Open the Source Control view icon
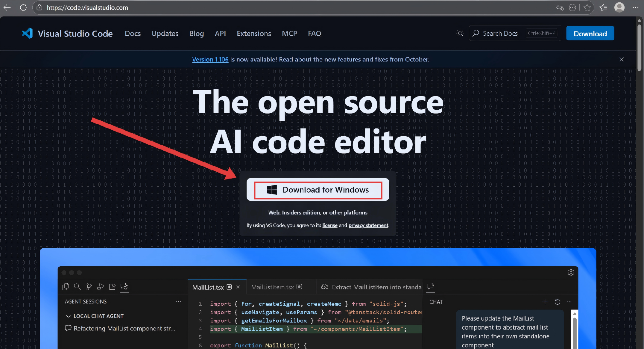Image resolution: width=644 pixels, height=349 pixels. (x=89, y=287)
